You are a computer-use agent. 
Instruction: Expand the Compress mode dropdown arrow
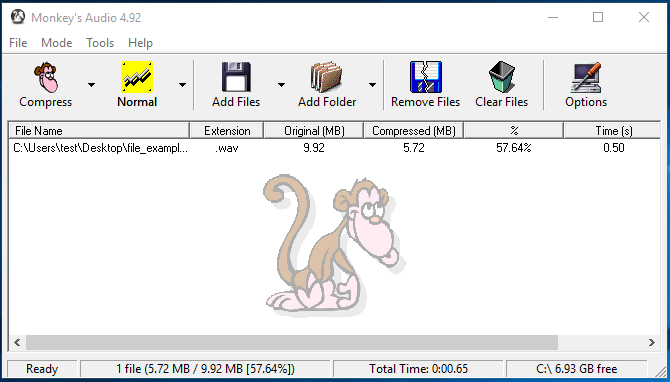click(91, 85)
